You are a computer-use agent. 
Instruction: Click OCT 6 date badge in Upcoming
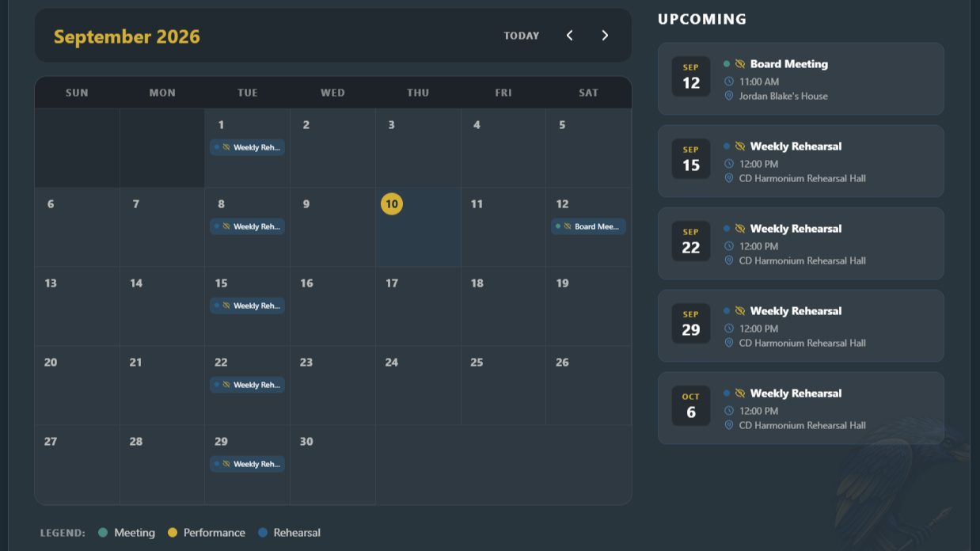[x=691, y=406]
